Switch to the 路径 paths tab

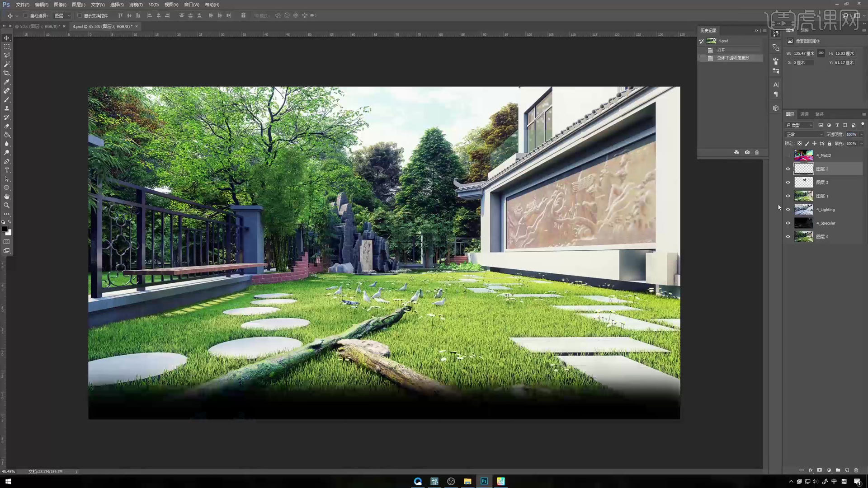[819, 114]
